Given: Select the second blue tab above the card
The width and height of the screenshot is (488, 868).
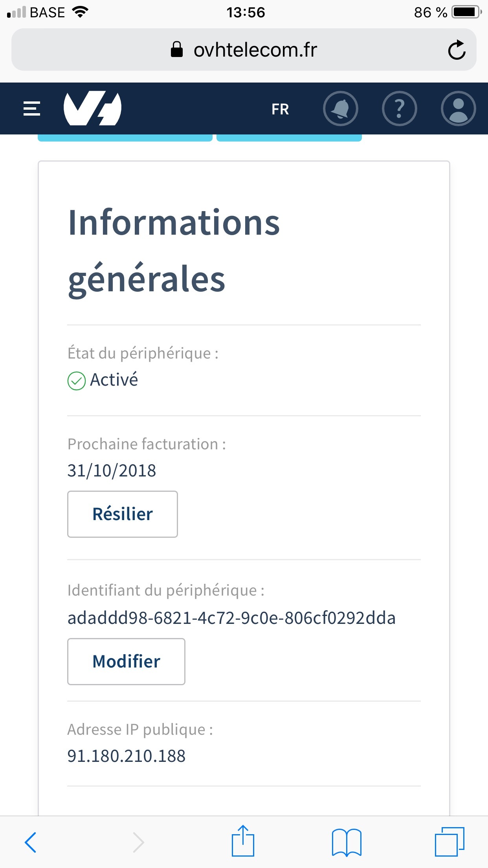Looking at the screenshot, I should coord(289,138).
